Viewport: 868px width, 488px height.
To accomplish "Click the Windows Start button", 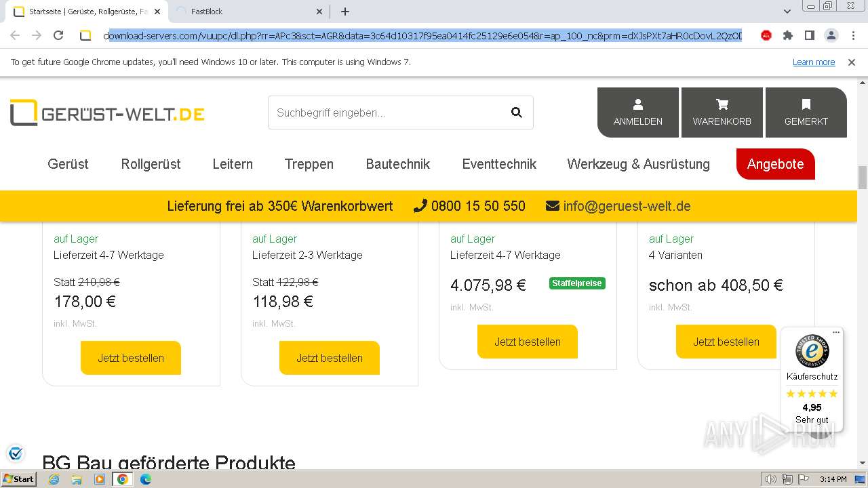I will (19, 479).
